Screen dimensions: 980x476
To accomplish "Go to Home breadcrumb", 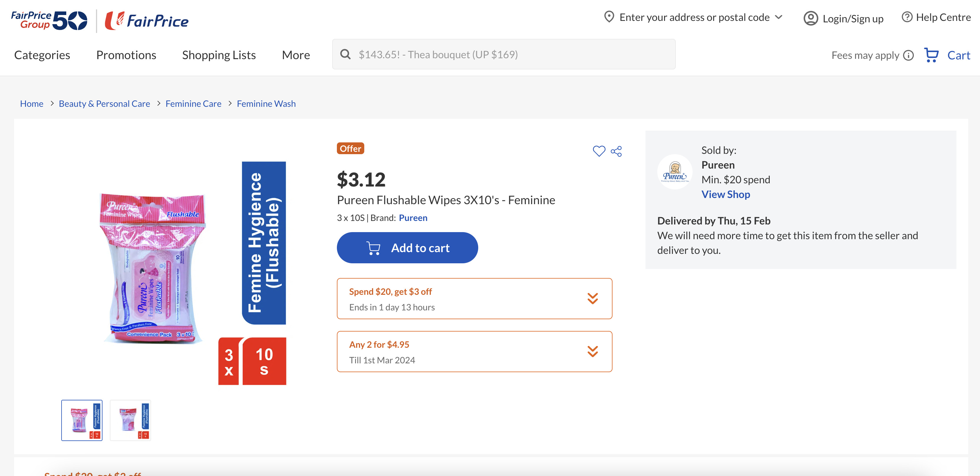I will point(32,104).
